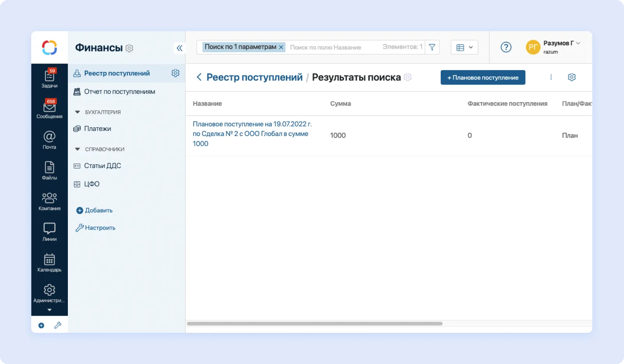The width and height of the screenshot is (624, 364).
Task: Click the filter funnel icon in search
Action: [432, 47]
